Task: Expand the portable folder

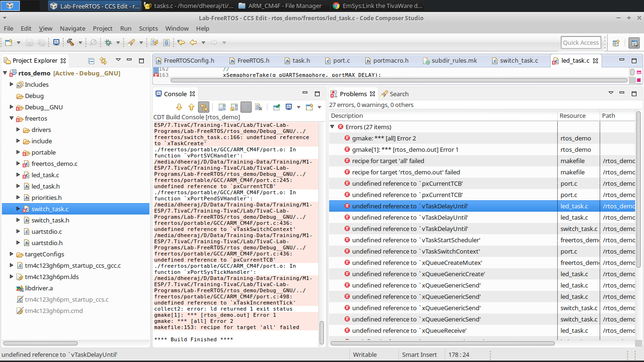Action: (19, 152)
